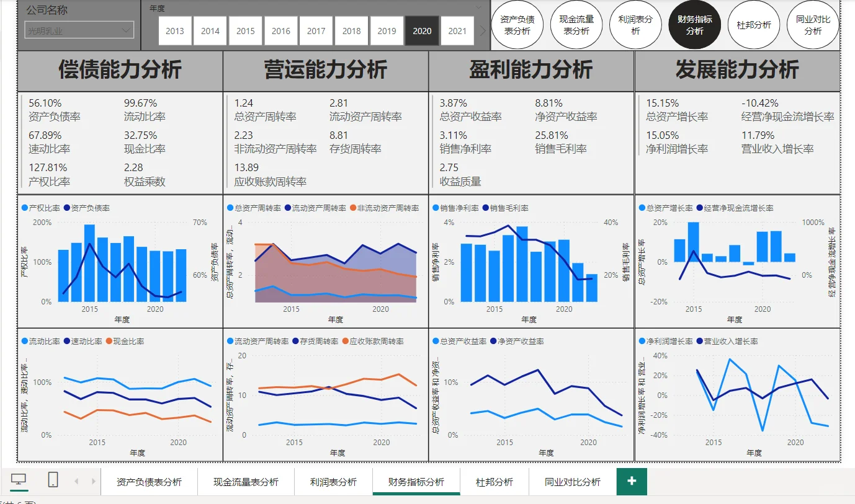
Task: Click 同业对比分析 round navigation button
Action: [x=813, y=25]
